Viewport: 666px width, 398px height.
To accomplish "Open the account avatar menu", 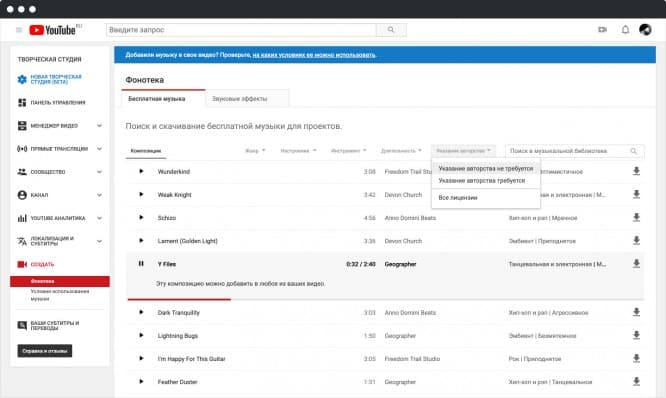I will [x=645, y=29].
